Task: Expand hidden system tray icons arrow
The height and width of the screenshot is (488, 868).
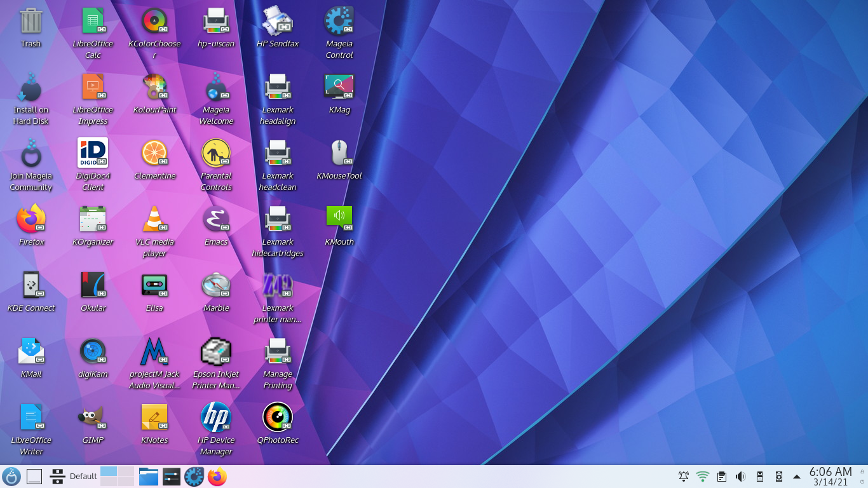Action: click(797, 477)
